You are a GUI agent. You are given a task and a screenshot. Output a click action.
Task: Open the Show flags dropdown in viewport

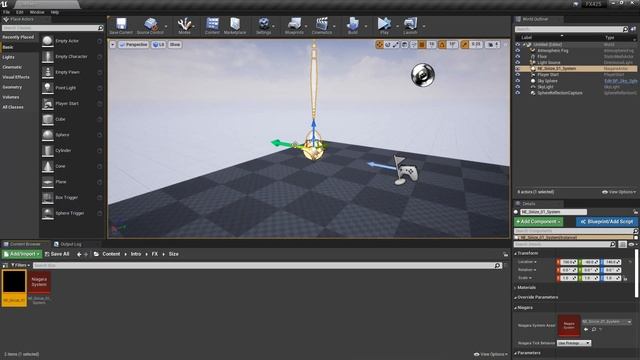[175, 44]
